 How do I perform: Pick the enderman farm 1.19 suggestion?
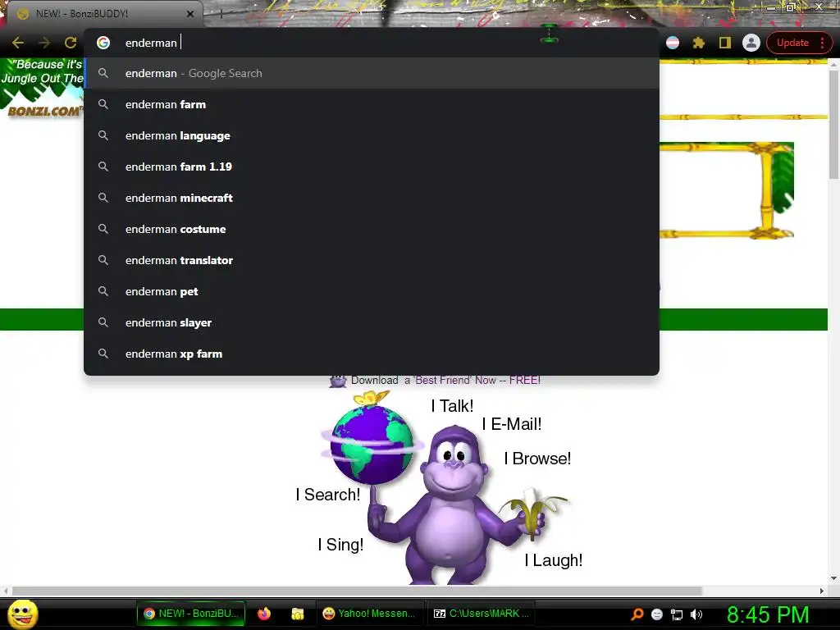click(x=372, y=167)
